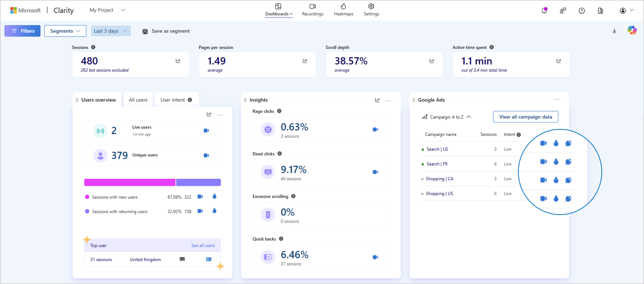Show Intent column info icon
Image resolution: width=644 pixels, height=284 pixels.
(519, 135)
